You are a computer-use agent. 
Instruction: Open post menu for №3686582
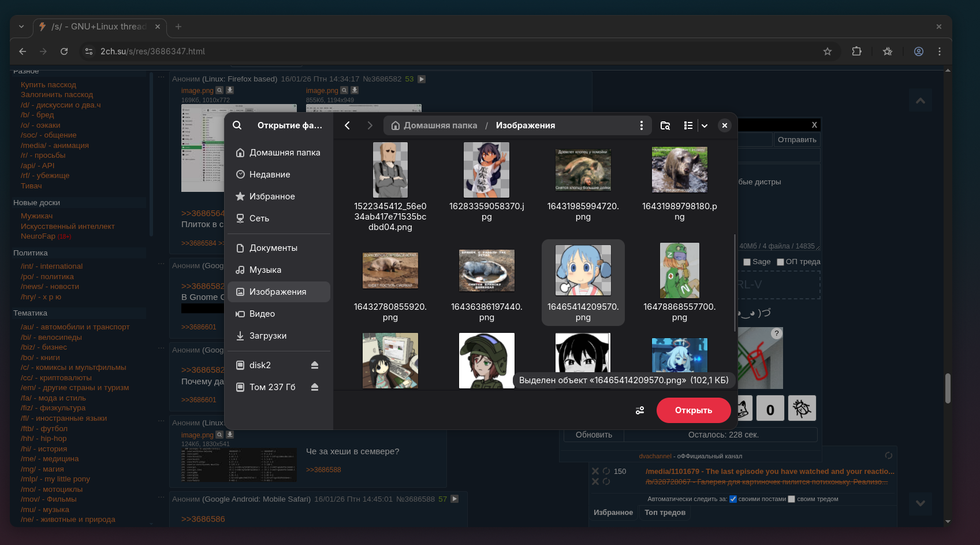click(422, 79)
